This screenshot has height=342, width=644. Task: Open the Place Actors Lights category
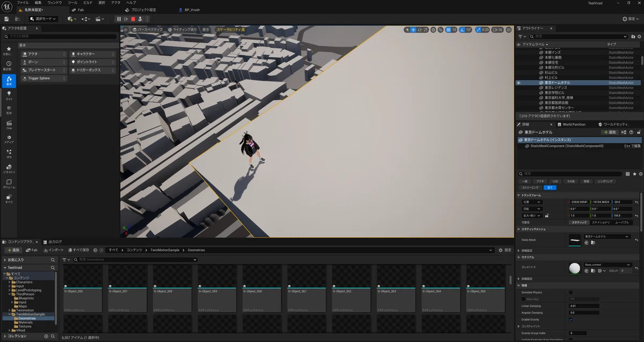[x=9, y=95]
